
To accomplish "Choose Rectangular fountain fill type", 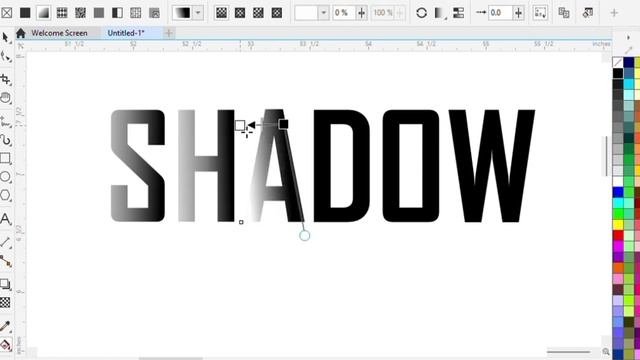I will (277, 13).
